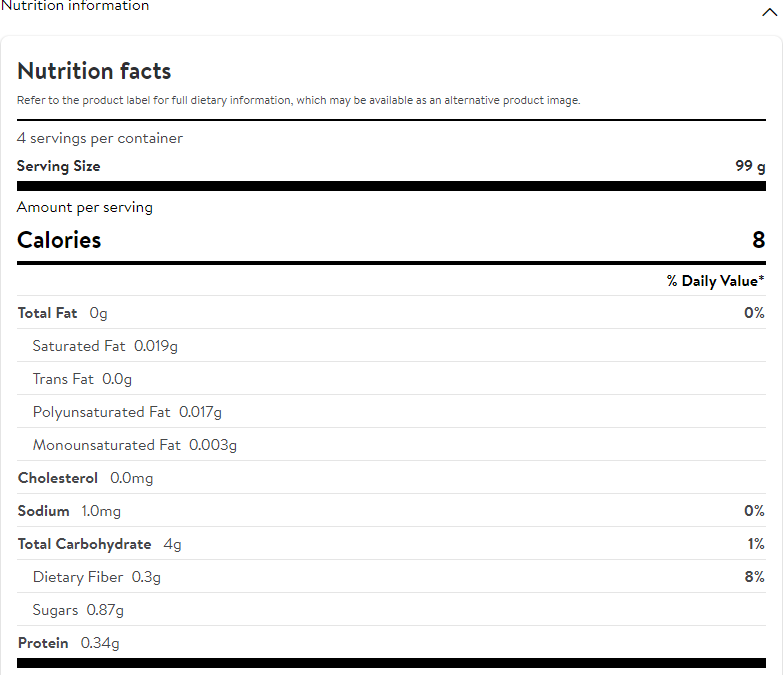Click the Nutrition facts heading
783x675 pixels.
94,71
